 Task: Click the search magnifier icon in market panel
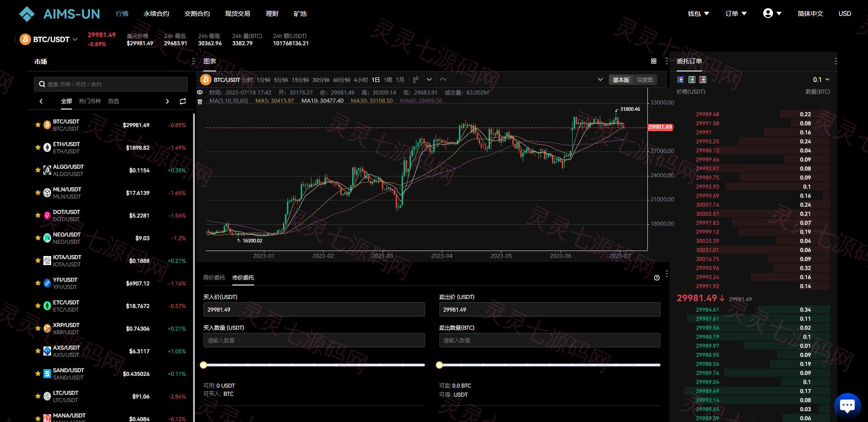click(x=42, y=84)
